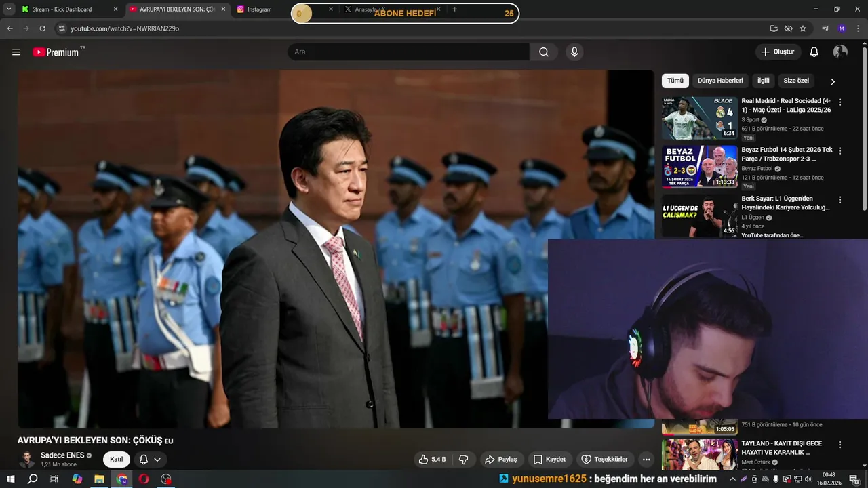The height and width of the screenshot is (488, 868).
Task: Open options for Berk Sayar video
Action: point(840,200)
